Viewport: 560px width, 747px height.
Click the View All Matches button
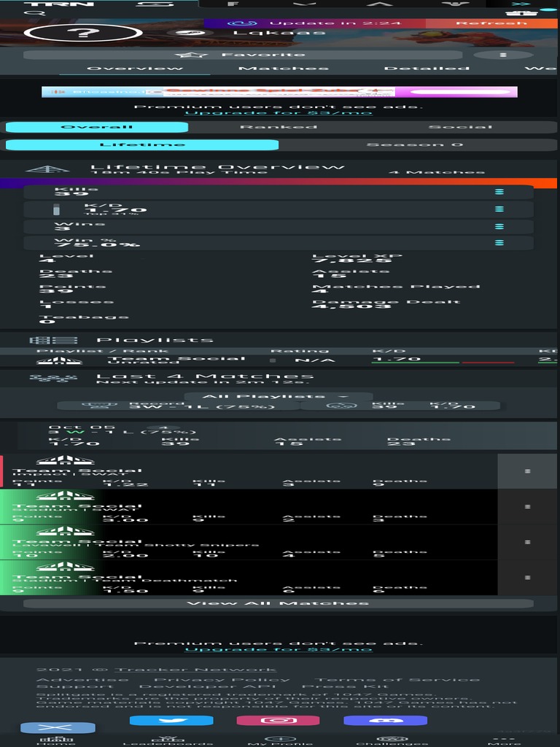click(x=279, y=603)
